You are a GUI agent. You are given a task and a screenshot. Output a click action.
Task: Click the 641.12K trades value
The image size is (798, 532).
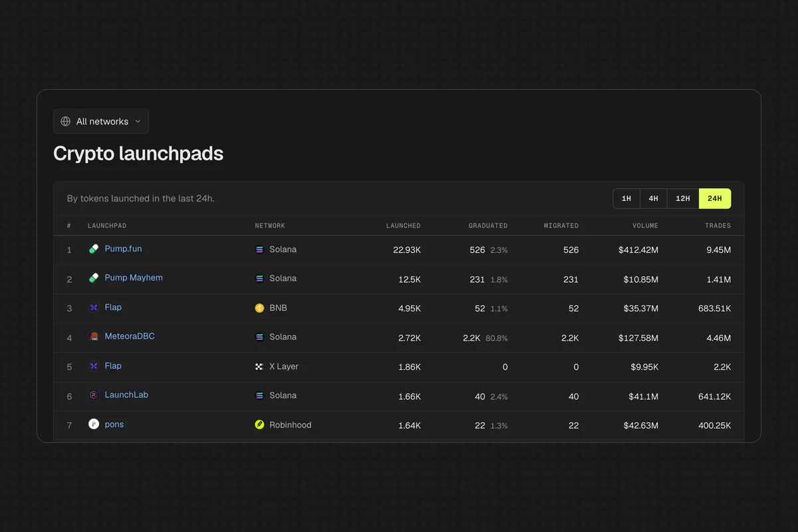715,396
